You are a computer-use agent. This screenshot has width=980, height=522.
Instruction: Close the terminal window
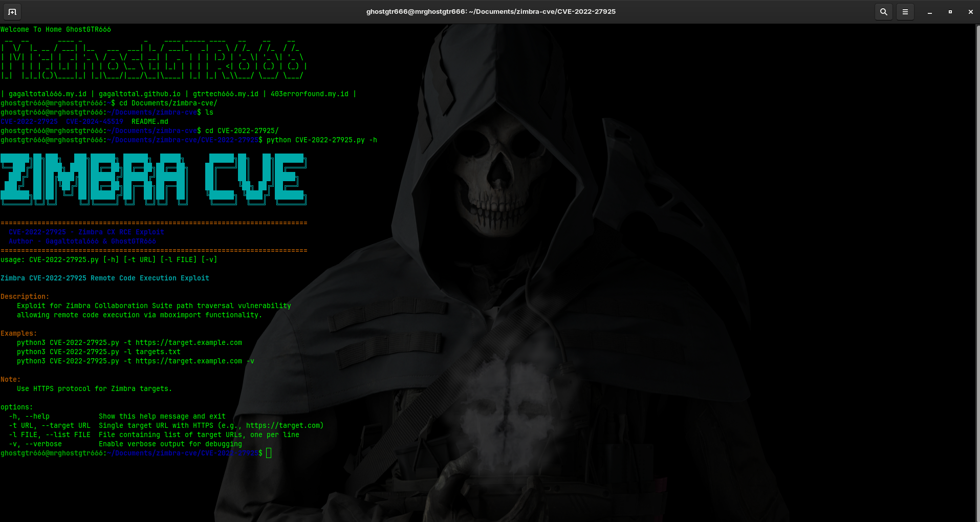point(970,11)
